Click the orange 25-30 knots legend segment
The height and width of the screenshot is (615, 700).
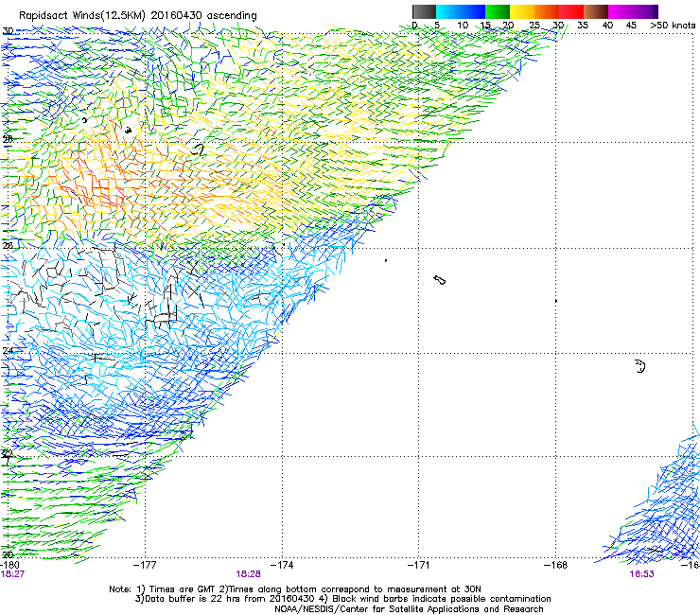[547, 11]
